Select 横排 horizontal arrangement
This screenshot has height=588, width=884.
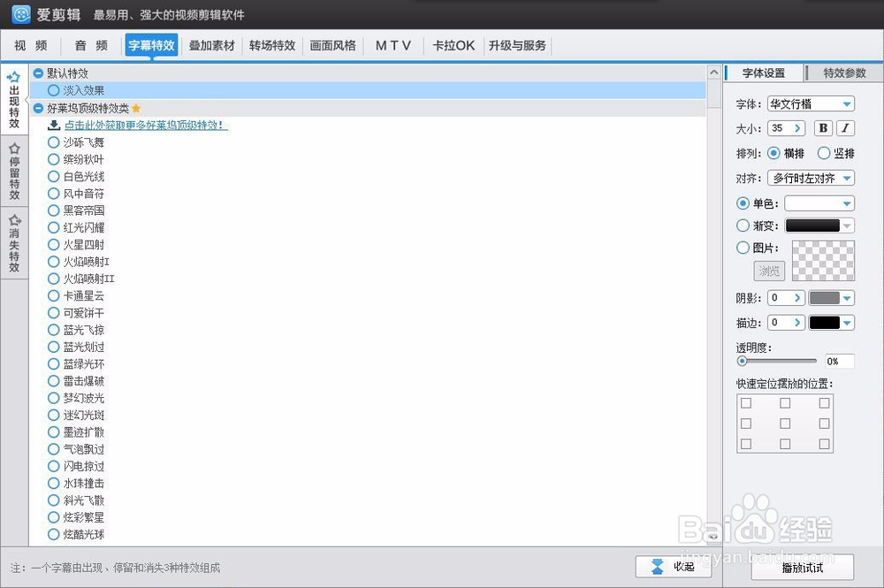pyautogui.click(x=774, y=153)
